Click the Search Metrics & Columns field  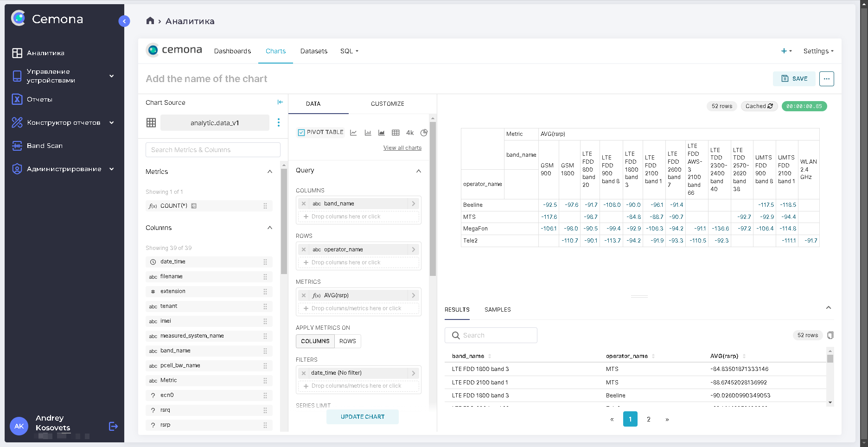(213, 150)
